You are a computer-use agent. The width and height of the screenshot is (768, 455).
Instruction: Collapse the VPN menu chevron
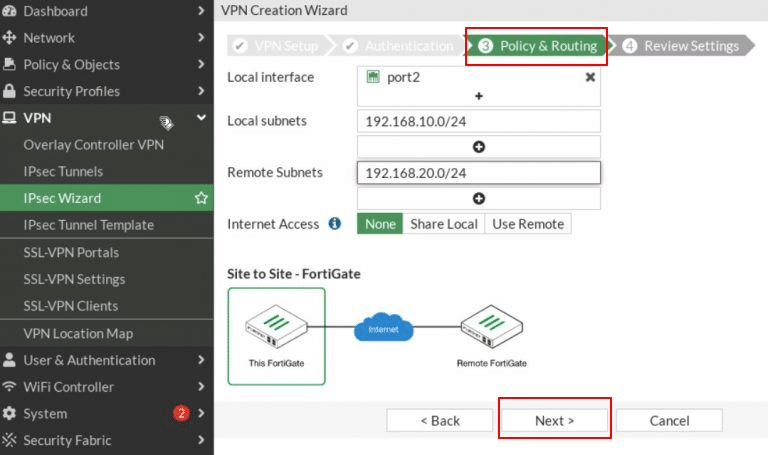coord(201,117)
